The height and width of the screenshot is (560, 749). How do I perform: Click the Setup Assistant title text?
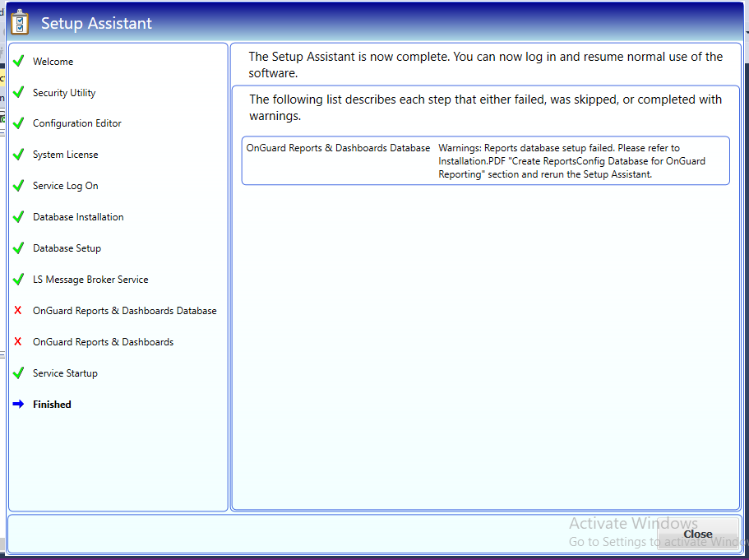[x=96, y=23]
